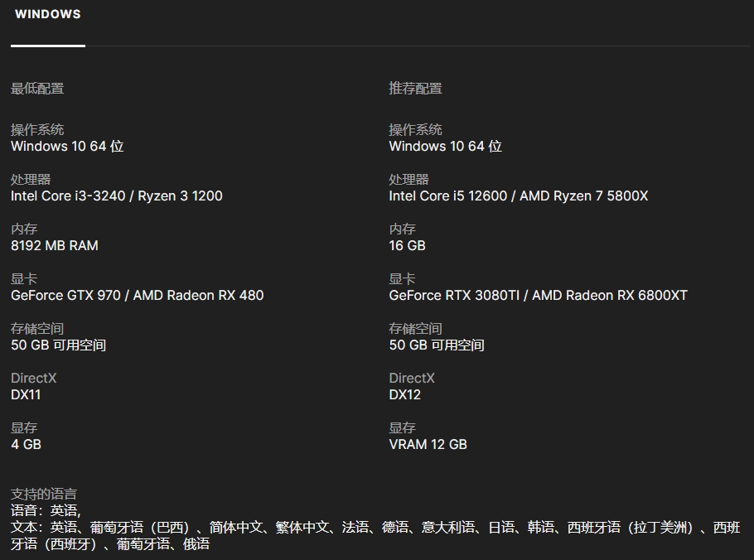
Task: Click the 语音：英语 line
Action: pyautogui.click(x=46, y=510)
